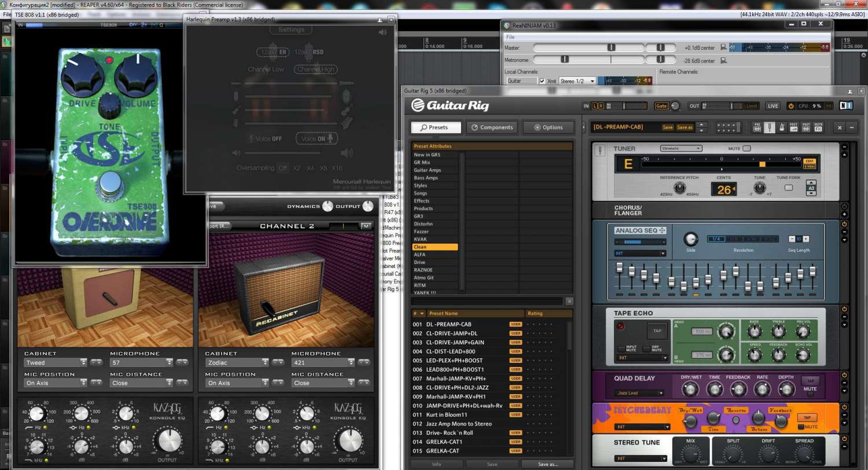
Task: Switch to the Components tab
Action: click(x=491, y=127)
